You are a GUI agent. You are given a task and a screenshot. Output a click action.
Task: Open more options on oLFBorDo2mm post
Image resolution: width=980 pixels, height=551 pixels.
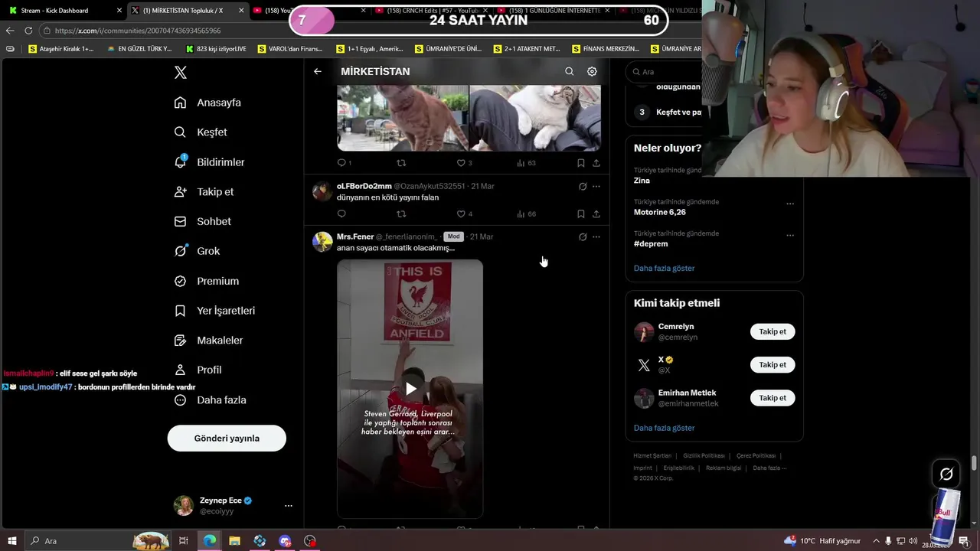pyautogui.click(x=596, y=187)
